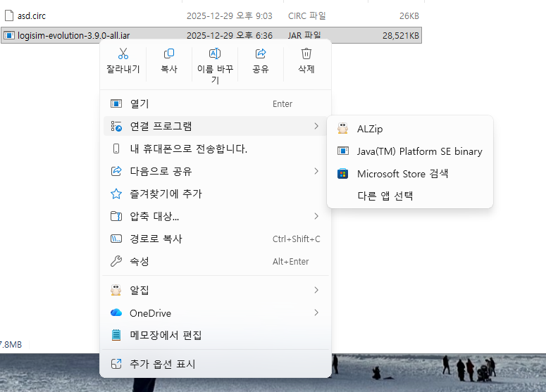Click the Rename (이름 바꾸기) icon
The width and height of the screenshot is (546, 392).
[x=215, y=53]
